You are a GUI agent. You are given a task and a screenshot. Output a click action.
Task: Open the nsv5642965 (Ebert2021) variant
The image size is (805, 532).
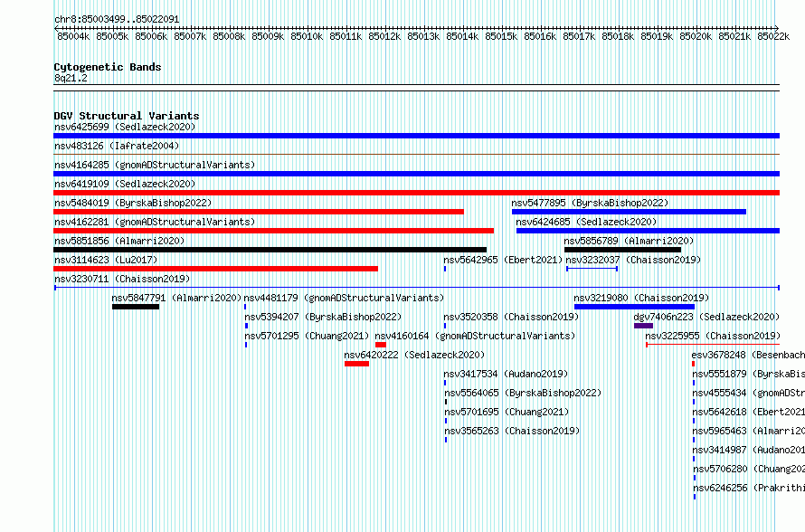click(503, 260)
